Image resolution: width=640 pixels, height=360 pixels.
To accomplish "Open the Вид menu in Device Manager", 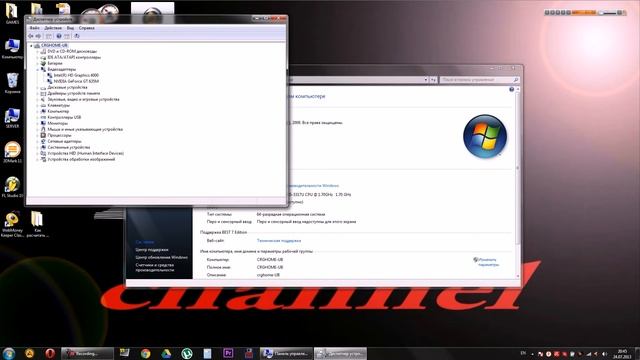I will (x=70, y=28).
